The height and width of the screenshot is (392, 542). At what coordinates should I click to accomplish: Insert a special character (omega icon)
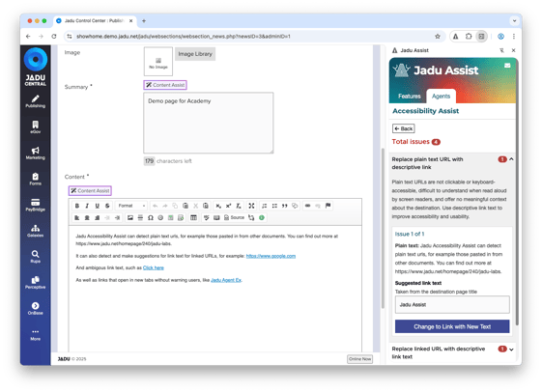(x=151, y=218)
